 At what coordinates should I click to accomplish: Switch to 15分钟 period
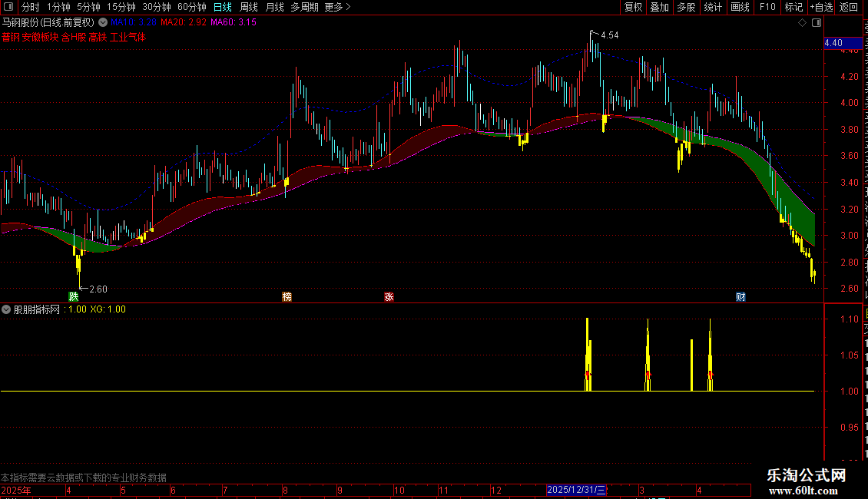(x=121, y=7)
